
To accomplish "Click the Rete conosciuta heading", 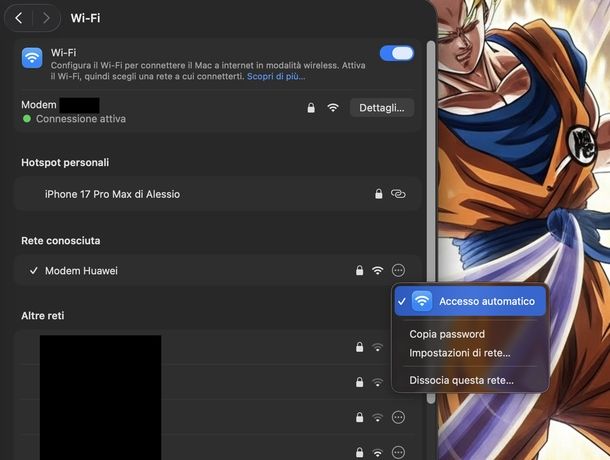I will [x=61, y=241].
